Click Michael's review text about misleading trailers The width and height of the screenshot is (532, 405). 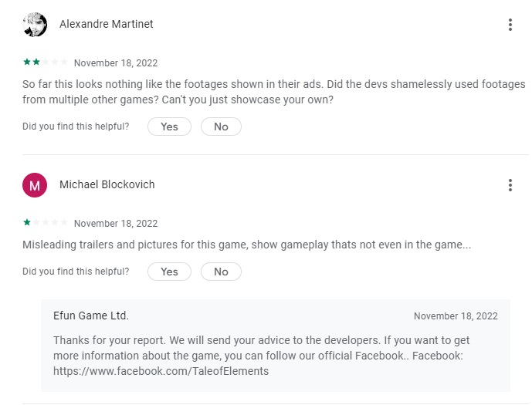(x=246, y=245)
